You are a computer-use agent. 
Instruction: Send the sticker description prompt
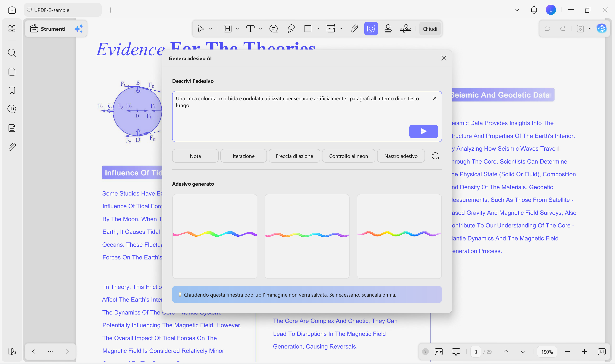423,131
